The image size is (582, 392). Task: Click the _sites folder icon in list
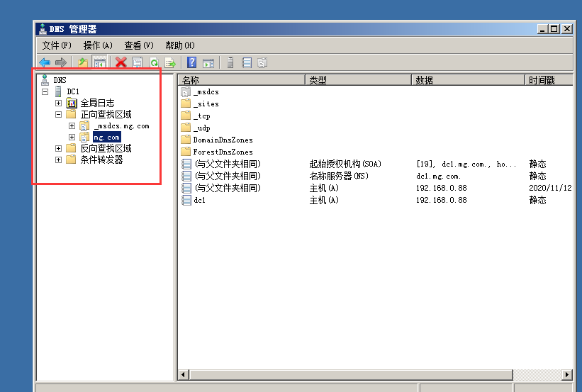(186, 103)
